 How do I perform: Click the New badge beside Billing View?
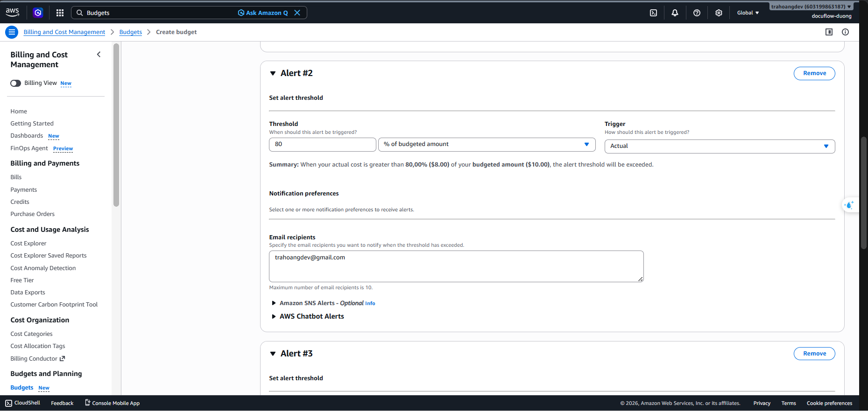point(66,84)
